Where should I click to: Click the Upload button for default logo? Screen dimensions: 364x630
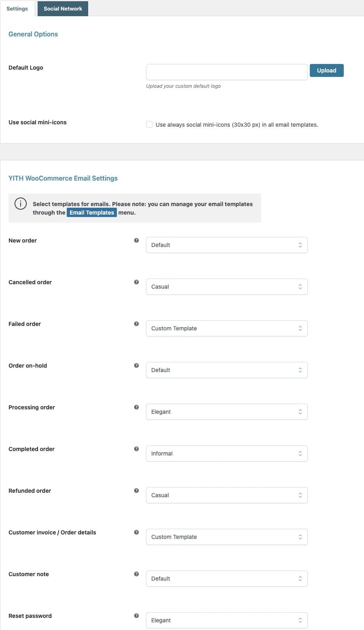[x=327, y=70]
